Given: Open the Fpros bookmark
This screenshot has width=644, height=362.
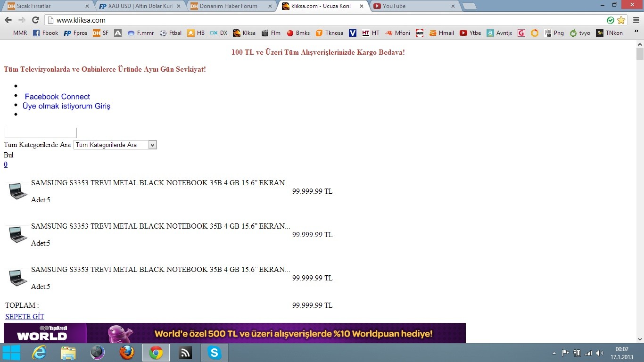Looking at the screenshot, I should (75, 33).
